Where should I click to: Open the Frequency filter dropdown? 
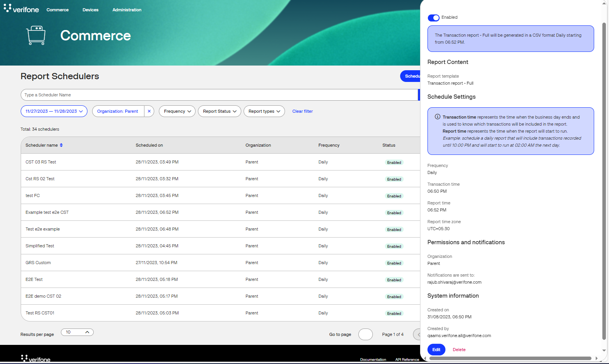pyautogui.click(x=177, y=111)
